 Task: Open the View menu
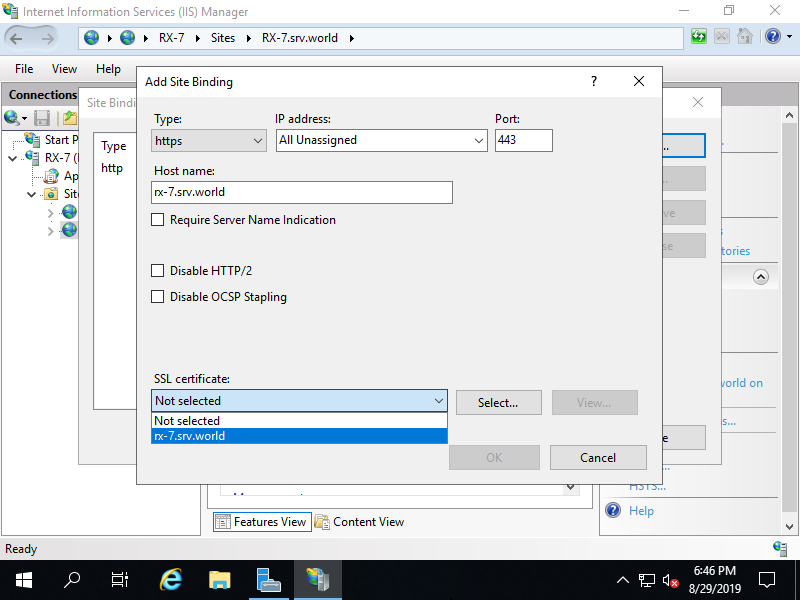point(64,68)
